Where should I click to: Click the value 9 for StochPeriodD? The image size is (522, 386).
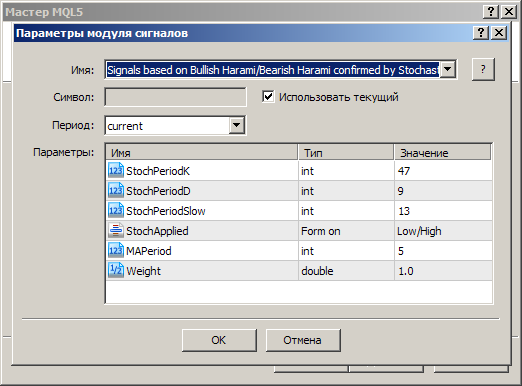click(x=400, y=191)
